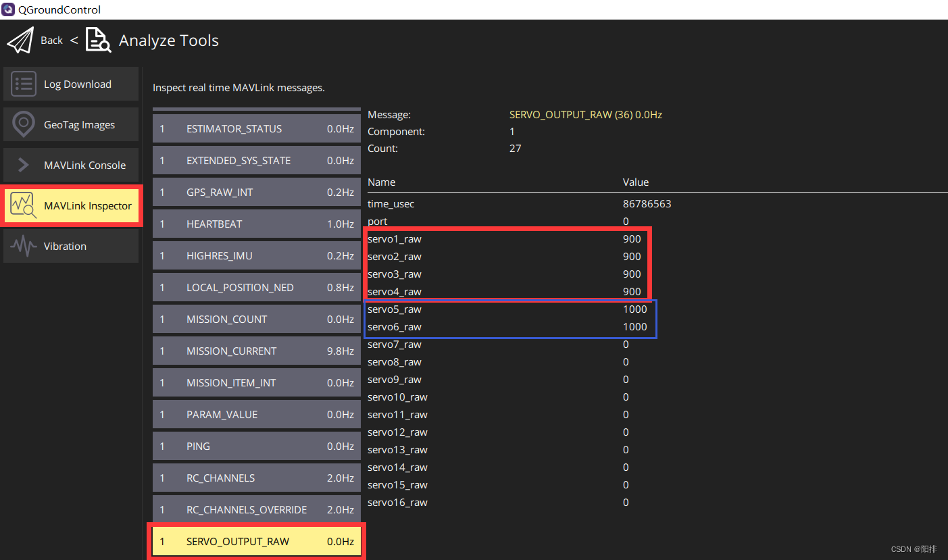
Task: Click the servo6_raw field name
Action: [395, 327]
